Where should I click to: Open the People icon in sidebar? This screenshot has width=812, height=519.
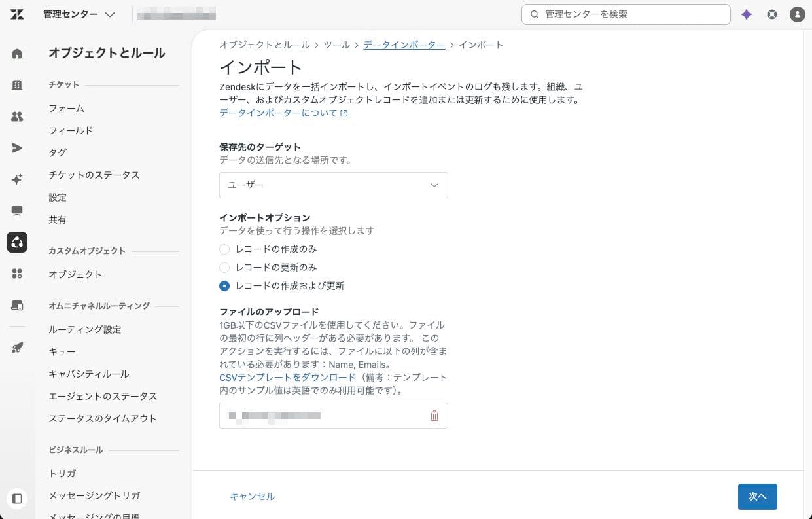pos(17,116)
